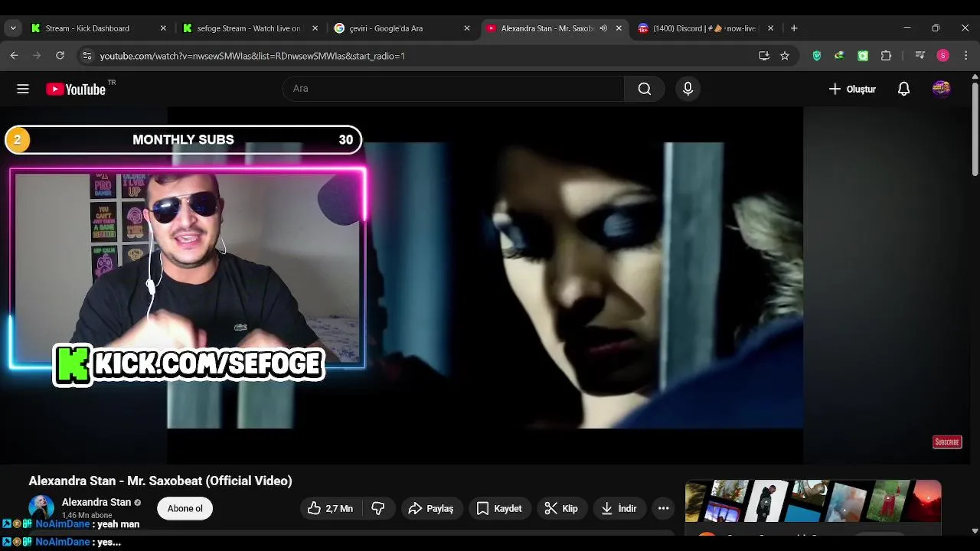Click the 1,46 Mn abone subscriber count
Viewport: 980px width, 551px height.
[87, 516]
